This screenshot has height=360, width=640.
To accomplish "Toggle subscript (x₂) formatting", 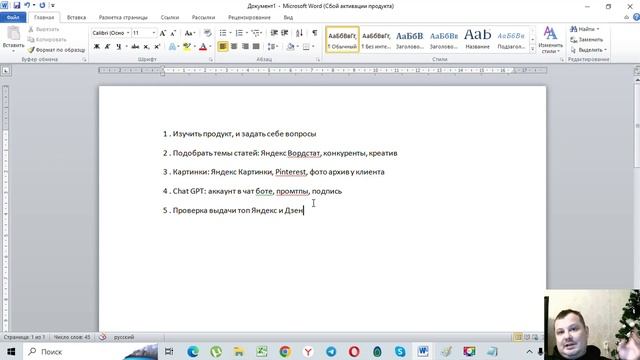I will pos(146,47).
